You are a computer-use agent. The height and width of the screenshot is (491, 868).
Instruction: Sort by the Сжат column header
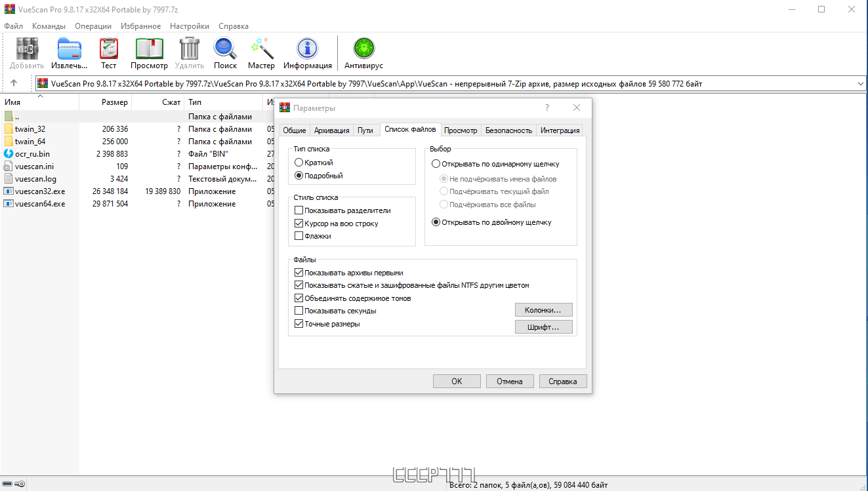tap(157, 102)
